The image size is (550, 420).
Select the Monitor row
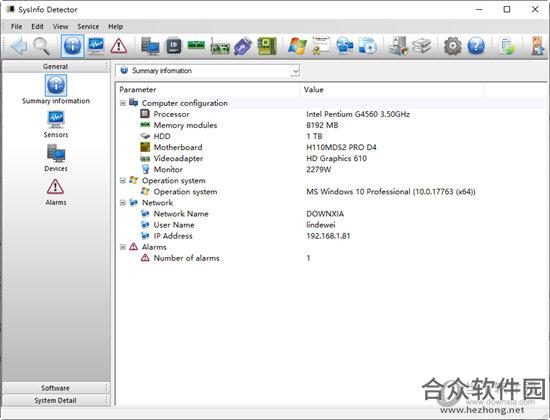point(332,169)
